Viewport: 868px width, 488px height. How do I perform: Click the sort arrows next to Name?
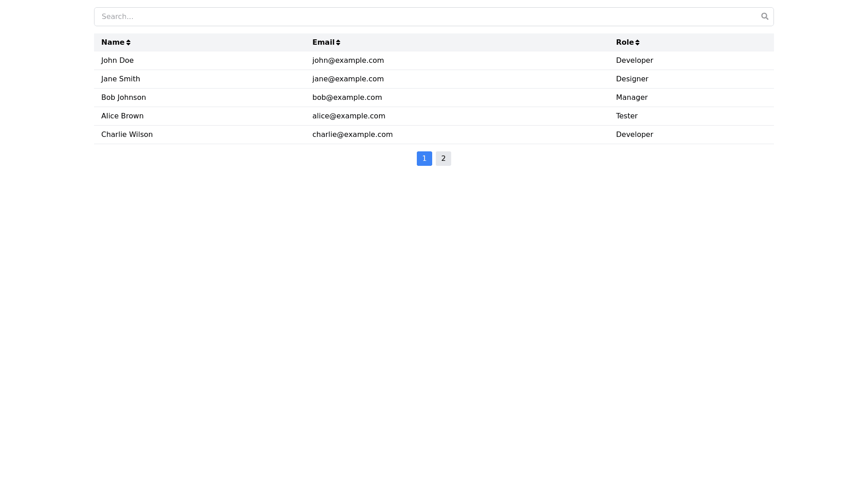click(x=128, y=42)
